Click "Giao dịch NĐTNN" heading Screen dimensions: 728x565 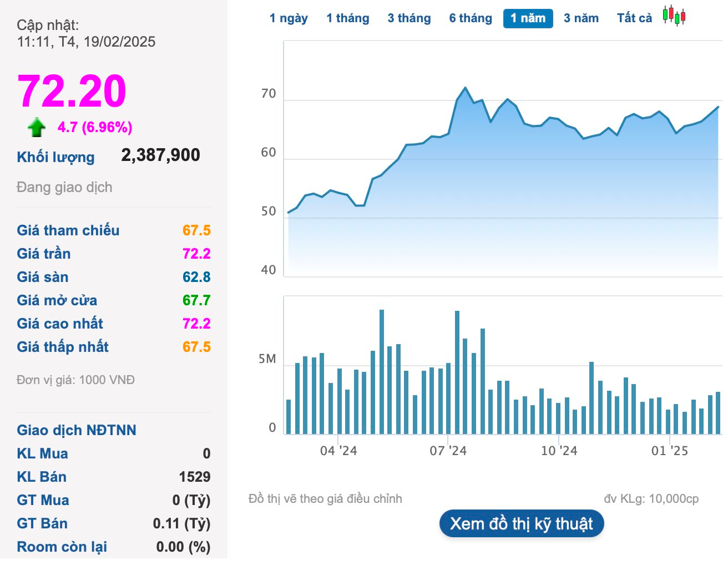point(77,430)
